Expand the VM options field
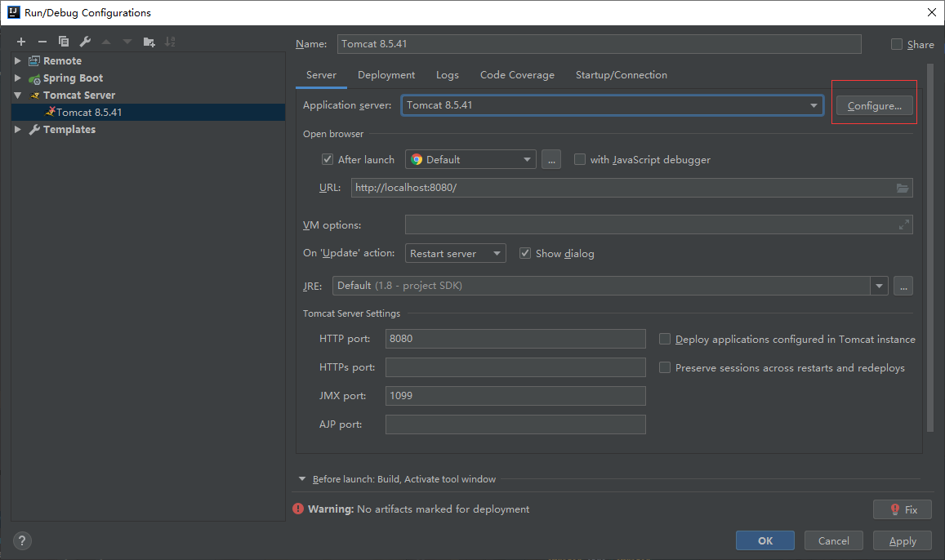Image resolution: width=945 pixels, height=560 pixels. (903, 224)
